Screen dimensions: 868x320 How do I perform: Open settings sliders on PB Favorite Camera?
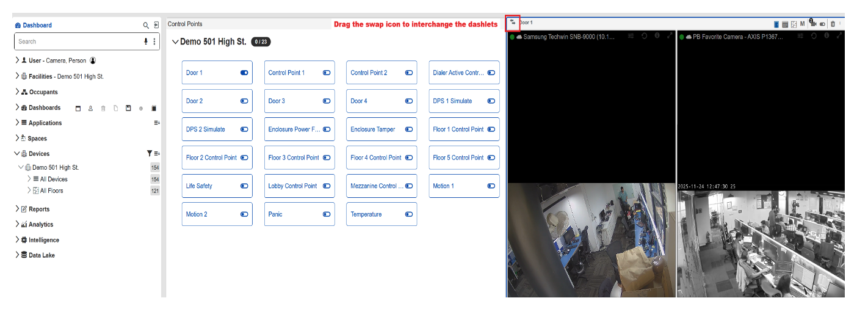pyautogui.click(x=801, y=36)
